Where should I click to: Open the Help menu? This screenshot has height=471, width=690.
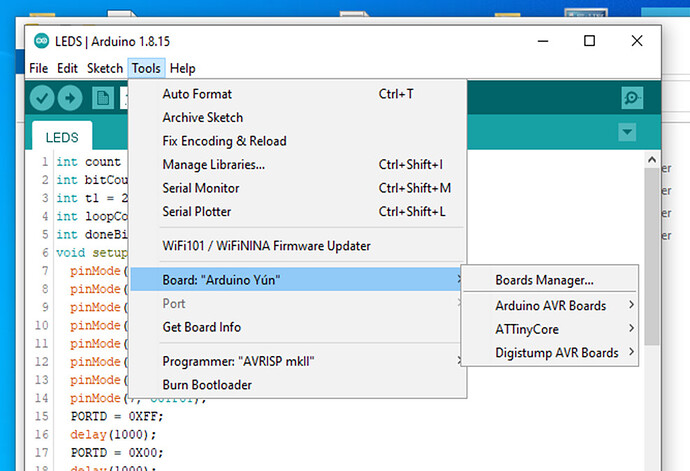click(183, 68)
